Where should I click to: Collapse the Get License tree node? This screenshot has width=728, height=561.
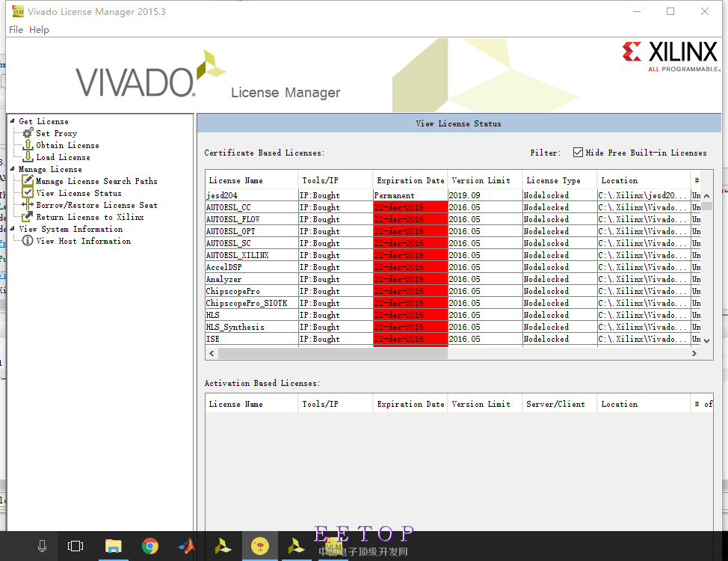13,121
